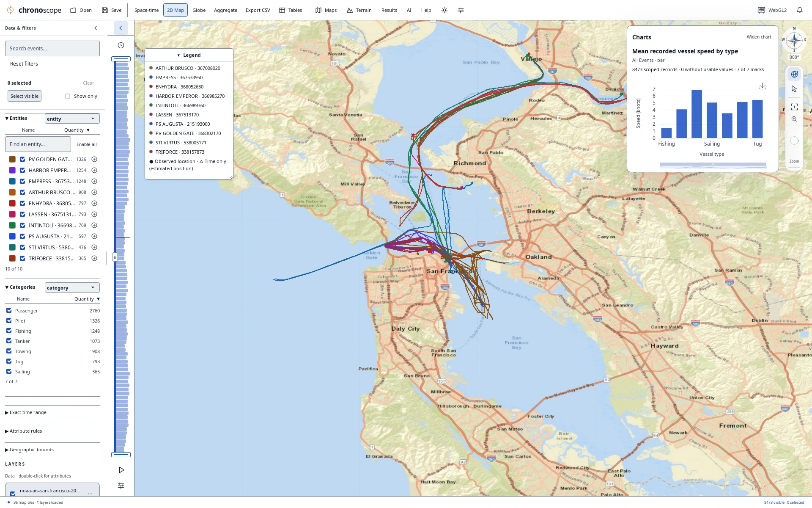This screenshot has height=508, width=812.
Task: Open the layer options ellipsis menu
Action: 90,493
